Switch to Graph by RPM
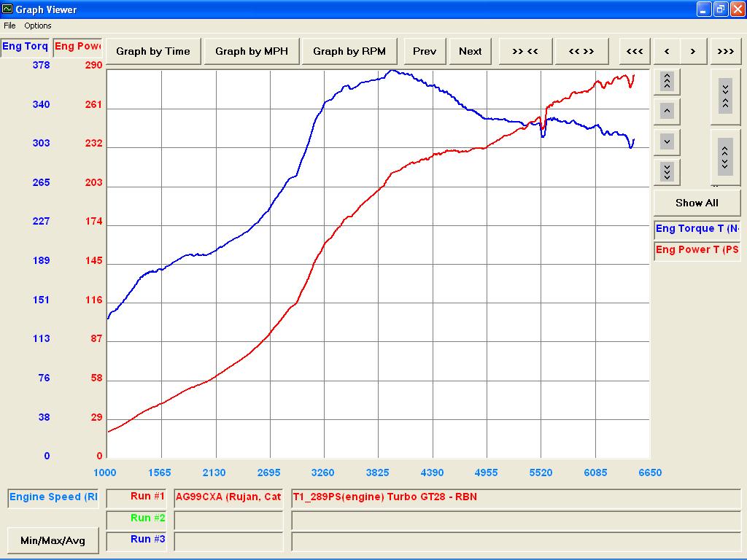Screen dimensions: 747x560 349,52
